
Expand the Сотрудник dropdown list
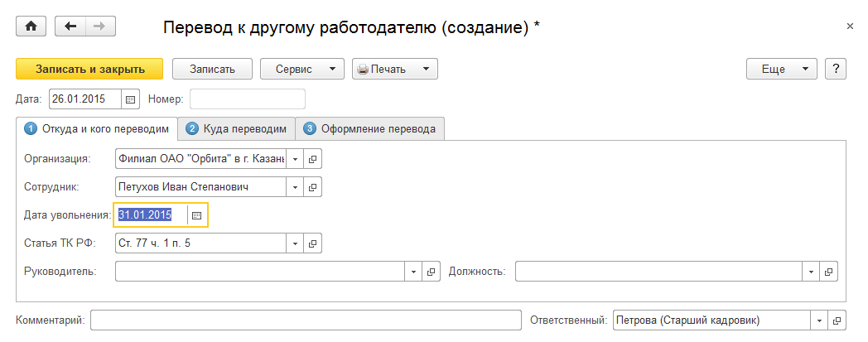tap(295, 188)
